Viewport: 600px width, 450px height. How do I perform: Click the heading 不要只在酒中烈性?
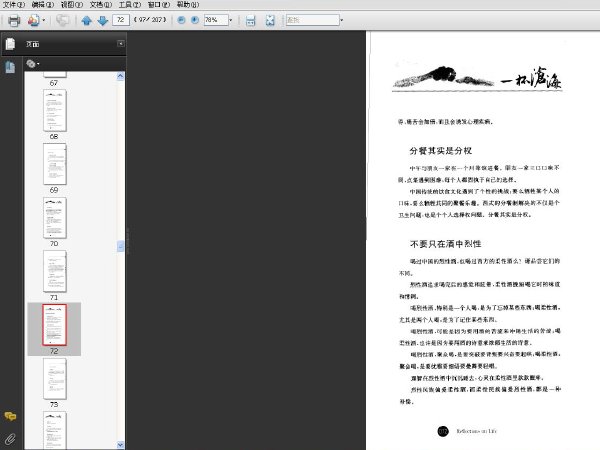coord(445,244)
